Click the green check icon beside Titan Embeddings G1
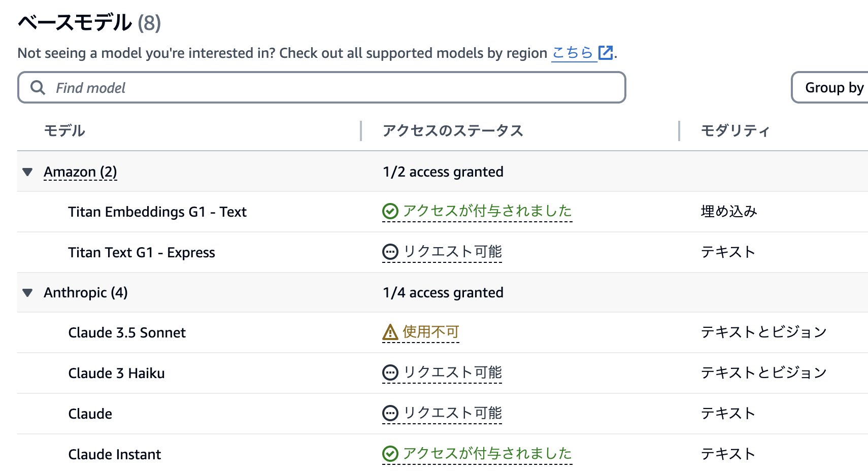This screenshot has width=868, height=474. coord(390,211)
